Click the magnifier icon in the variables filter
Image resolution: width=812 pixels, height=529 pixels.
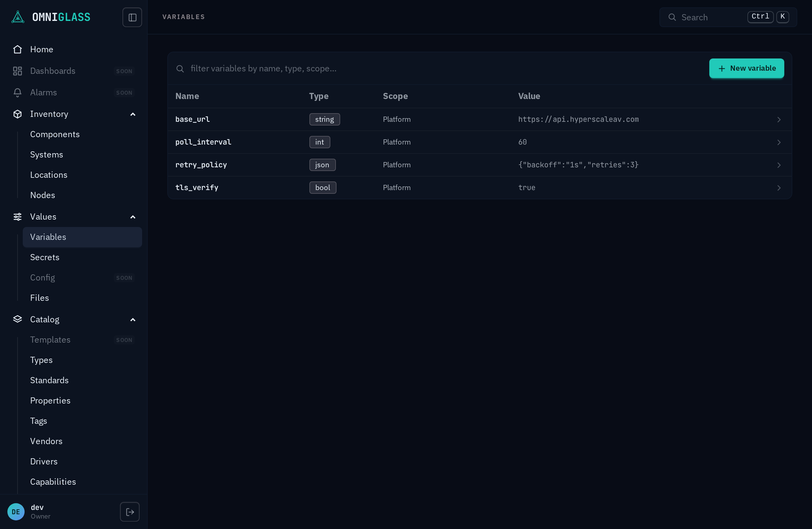pyautogui.click(x=180, y=69)
